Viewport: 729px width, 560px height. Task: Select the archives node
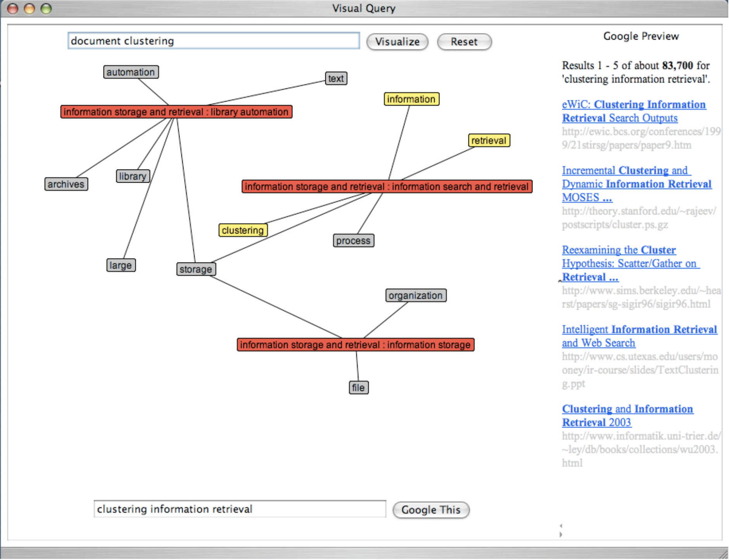point(66,184)
